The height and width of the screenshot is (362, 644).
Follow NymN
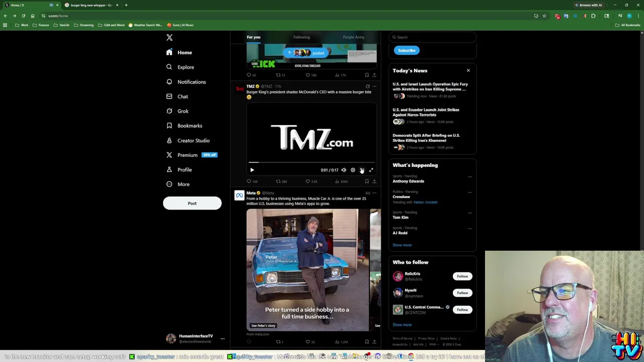pos(462,293)
